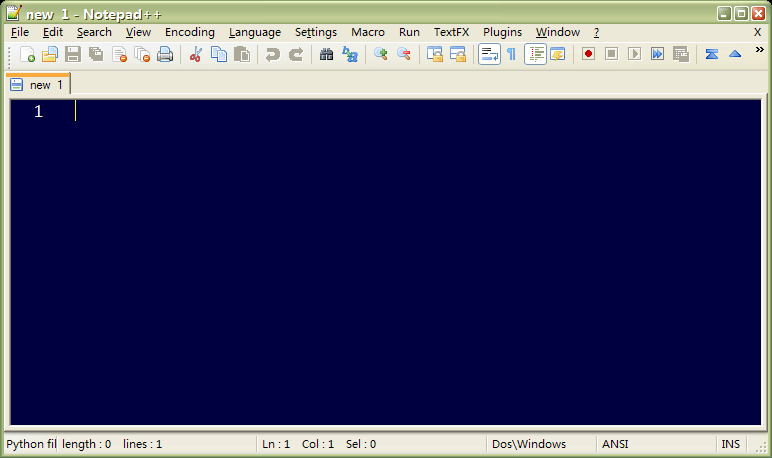The height and width of the screenshot is (458, 772).
Task: Open the Language menu
Action: point(255,32)
